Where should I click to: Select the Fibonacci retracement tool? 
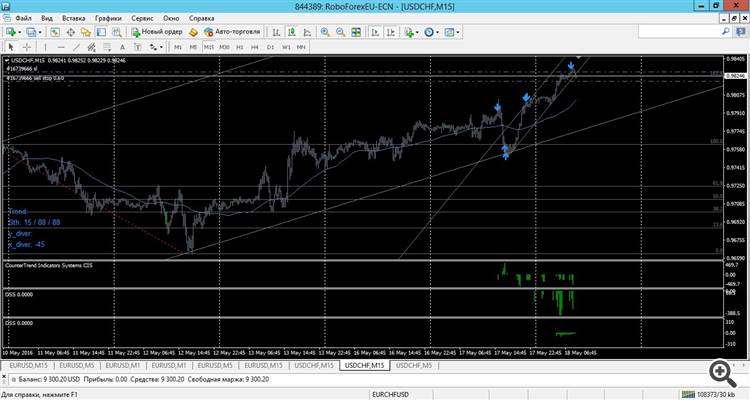pos(107,47)
